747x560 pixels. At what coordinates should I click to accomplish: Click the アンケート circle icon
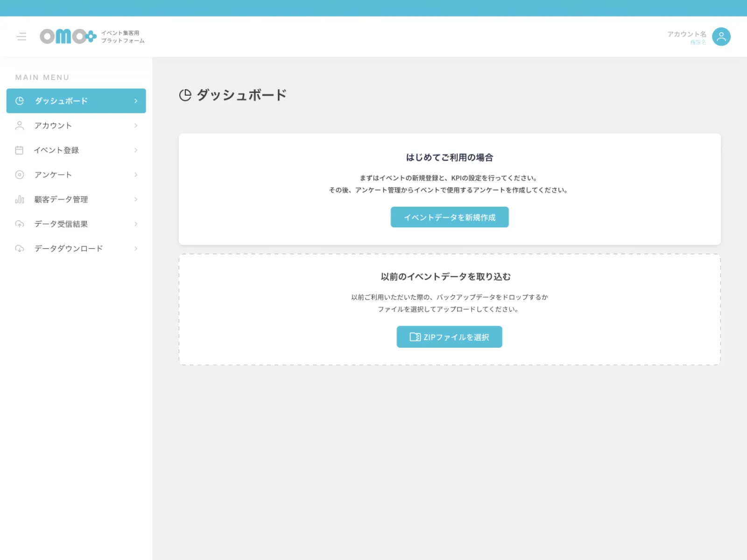click(x=20, y=175)
